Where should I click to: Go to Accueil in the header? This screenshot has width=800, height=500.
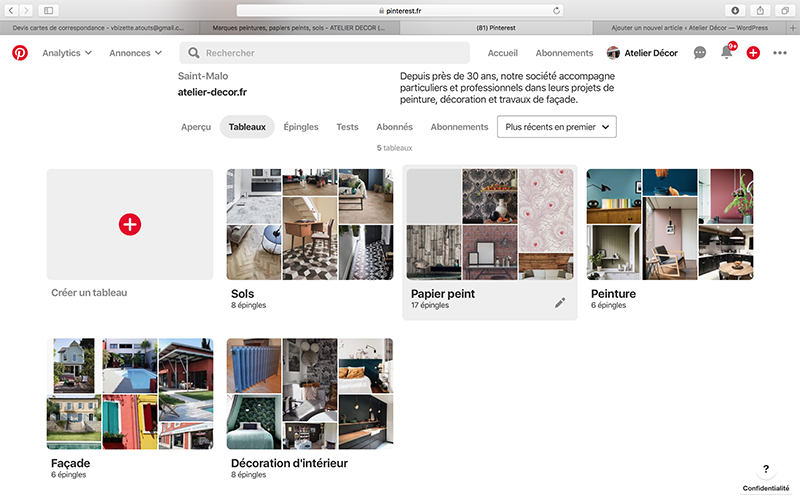[503, 53]
